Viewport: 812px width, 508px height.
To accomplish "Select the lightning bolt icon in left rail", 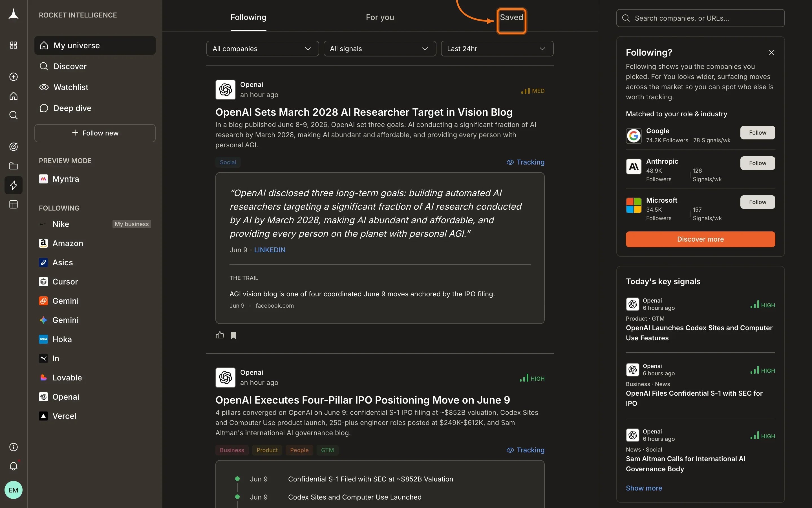I will [x=14, y=185].
